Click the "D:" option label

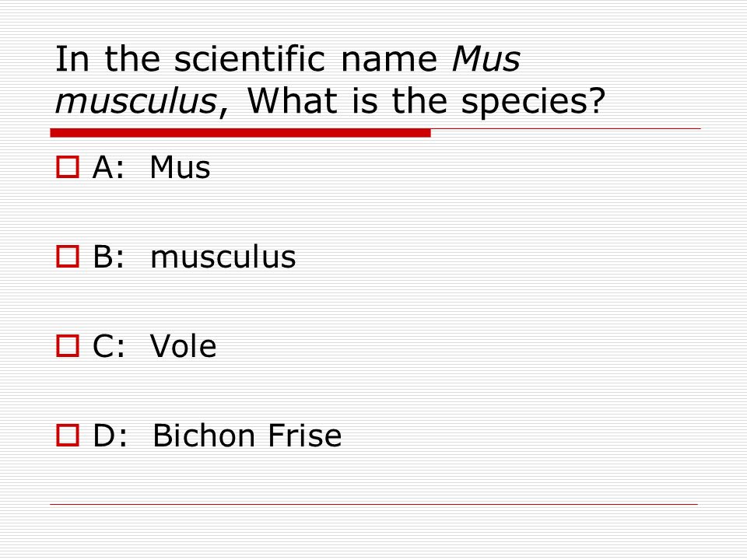point(110,436)
